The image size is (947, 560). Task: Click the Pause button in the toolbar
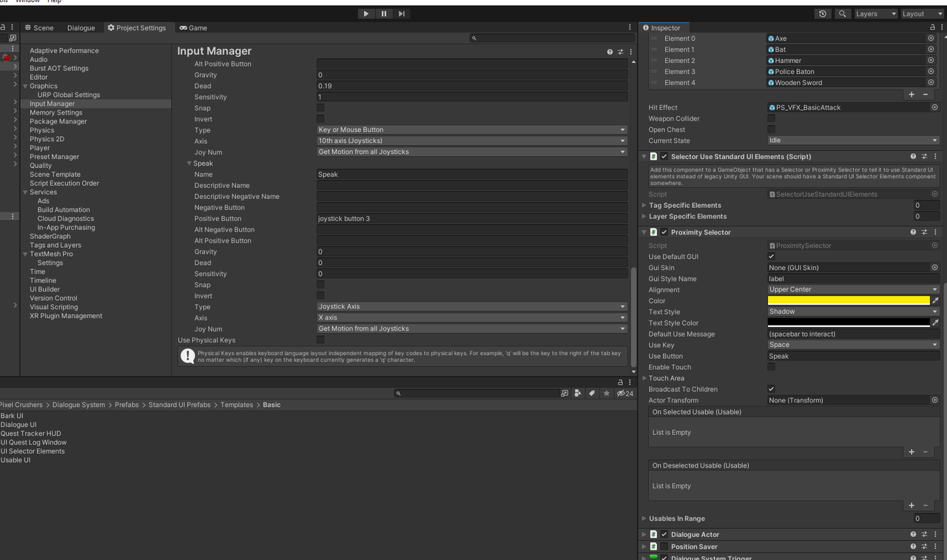(384, 13)
